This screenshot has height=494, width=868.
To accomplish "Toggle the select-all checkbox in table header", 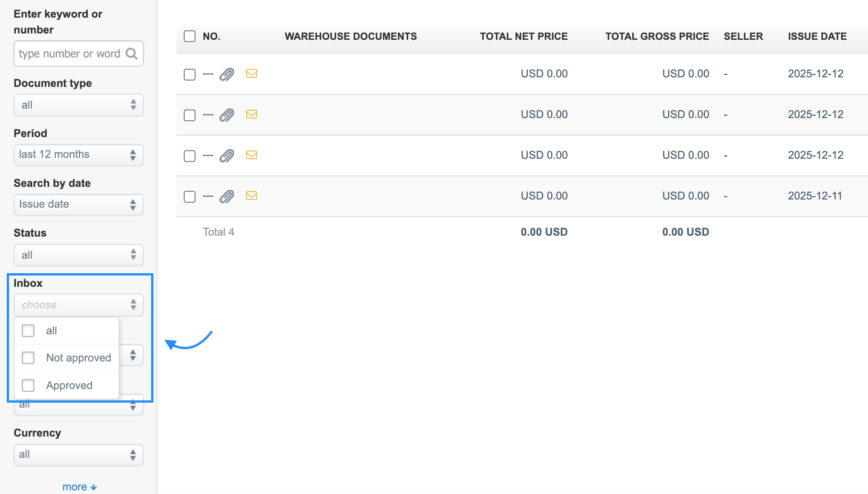I will (190, 36).
